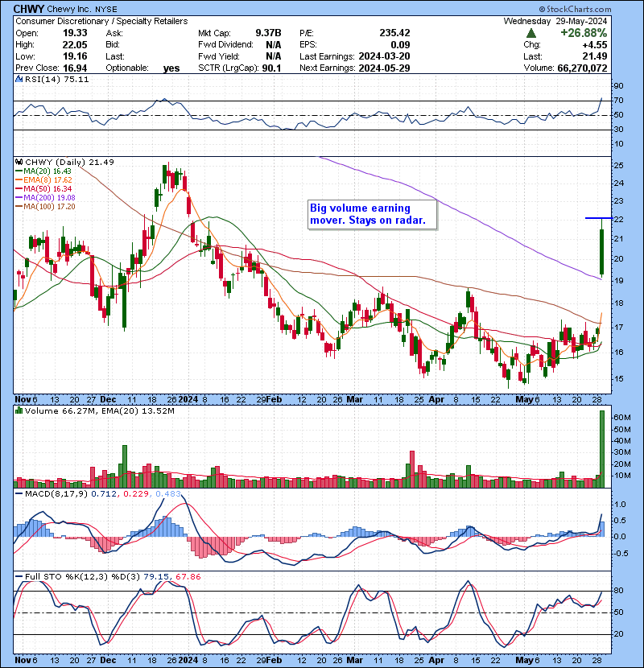Click the tall green 60M volume bar
Viewport: 644px width, 668px height.
602,449
